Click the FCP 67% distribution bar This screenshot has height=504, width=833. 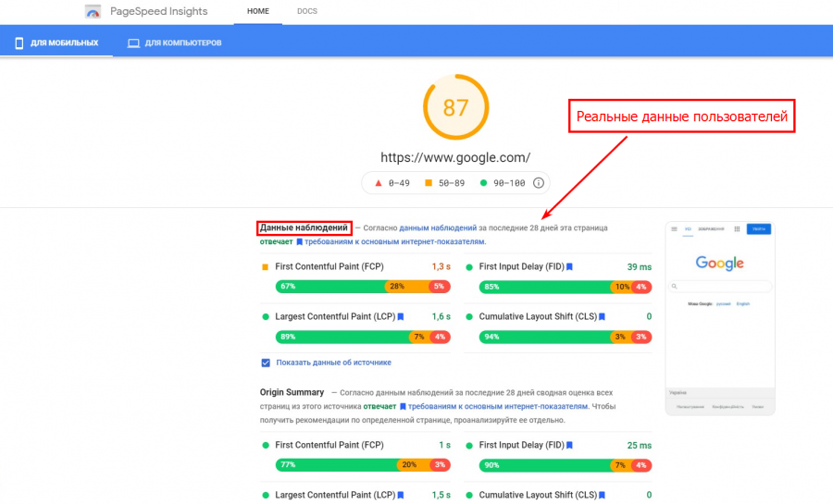pos(363,287)
